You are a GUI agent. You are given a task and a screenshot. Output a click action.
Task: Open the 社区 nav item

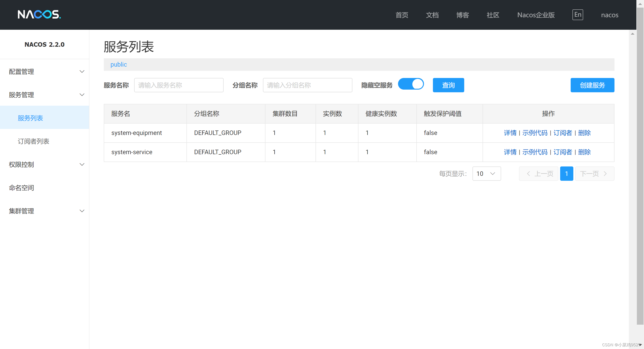[x=493, y=15]
